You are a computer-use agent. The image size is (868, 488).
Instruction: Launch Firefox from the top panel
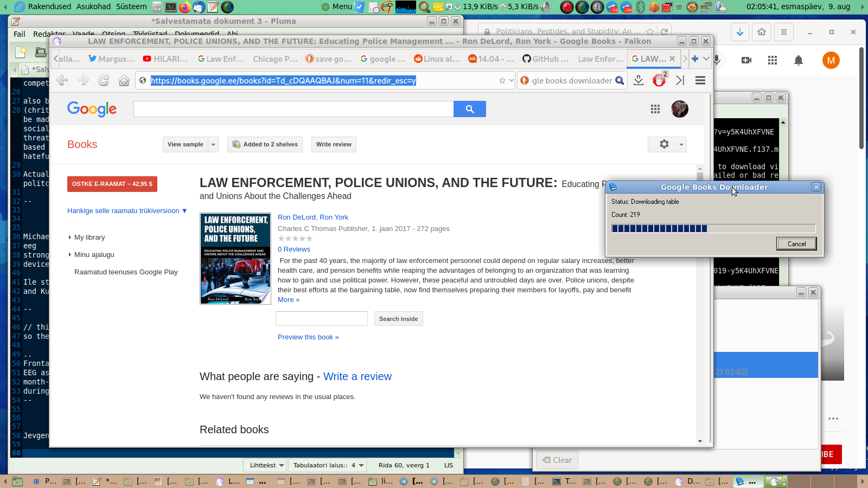click(185, 7)
